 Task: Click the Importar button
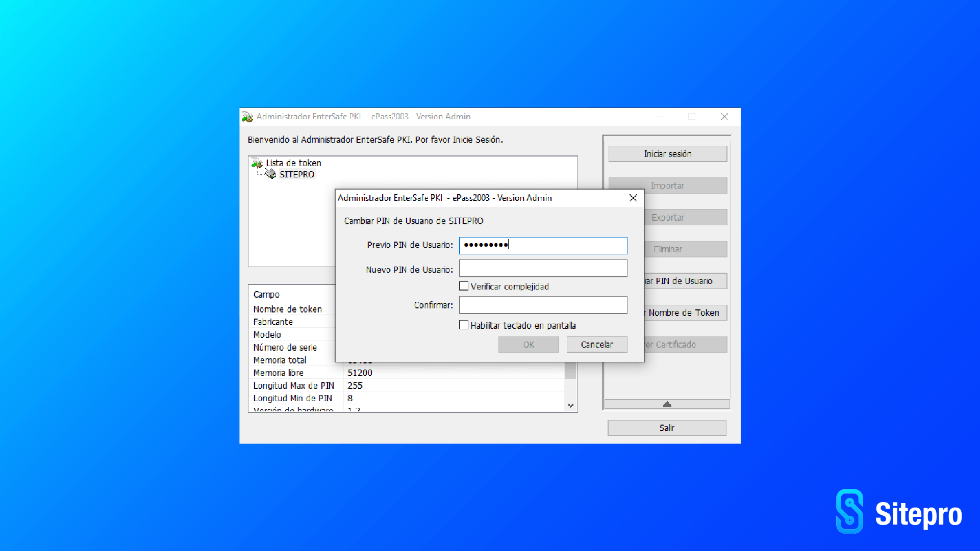tap(668, 186)
